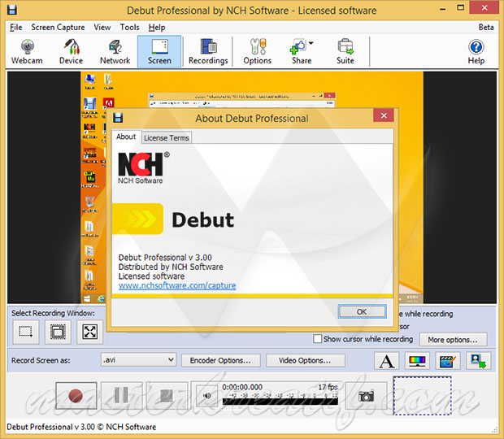Screen dimensions: 504x439
Task: Start recording with the red Record button
Action: point(76,396)
